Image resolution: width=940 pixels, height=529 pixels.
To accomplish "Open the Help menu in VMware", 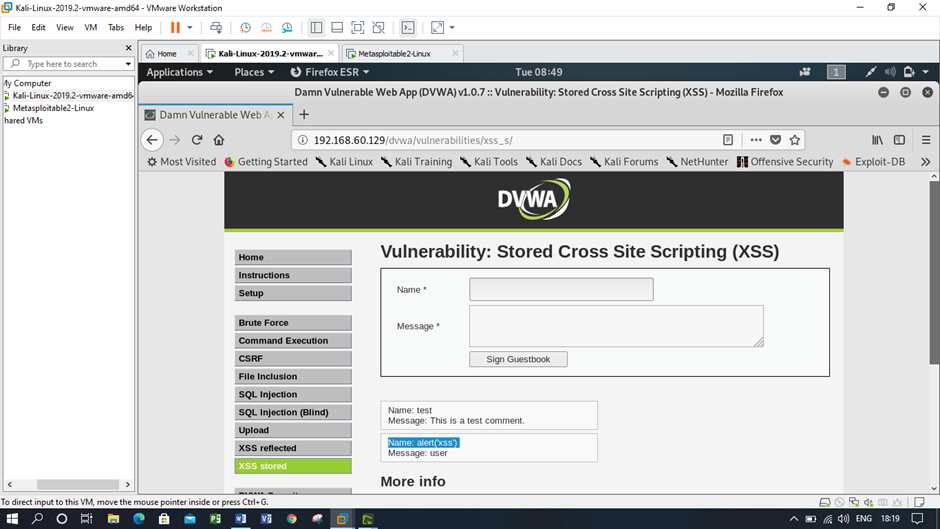I will click(143, 28).
